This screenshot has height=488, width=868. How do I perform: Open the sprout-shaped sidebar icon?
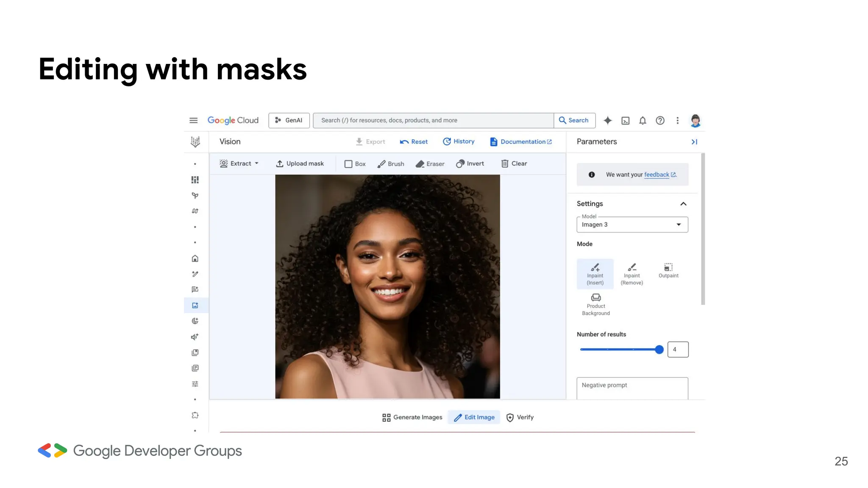195,196
